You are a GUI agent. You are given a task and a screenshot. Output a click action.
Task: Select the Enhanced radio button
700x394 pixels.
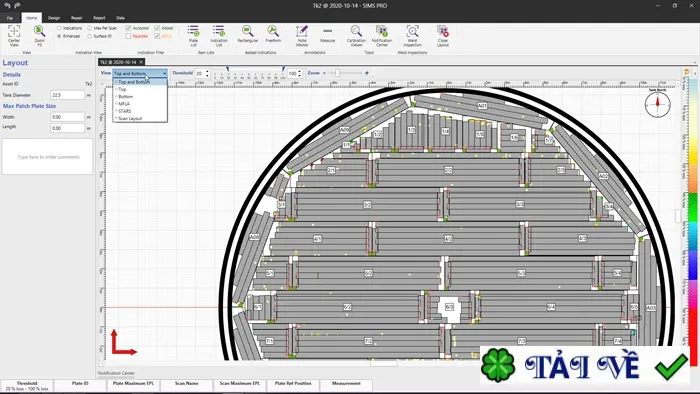(59, 36)
